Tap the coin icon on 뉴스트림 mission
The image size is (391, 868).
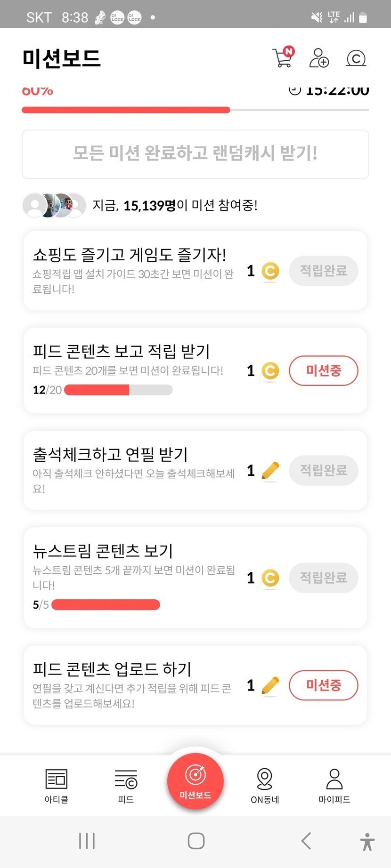270,578
